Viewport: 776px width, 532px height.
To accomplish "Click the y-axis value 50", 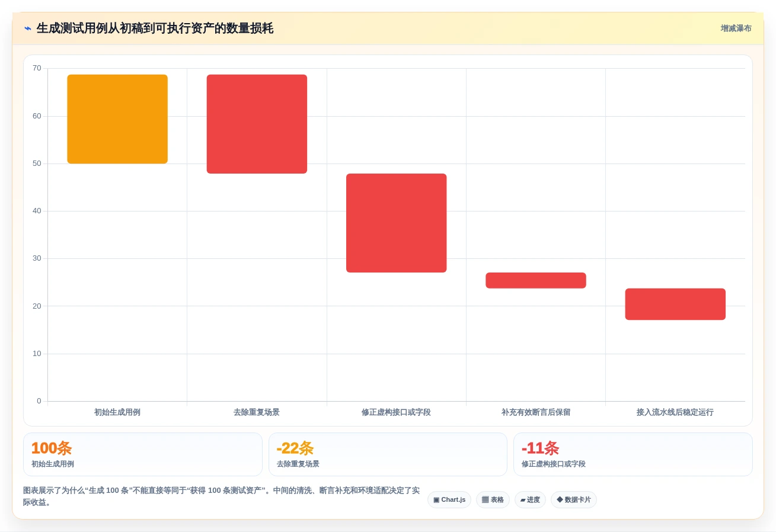I will tap(37, 164).
